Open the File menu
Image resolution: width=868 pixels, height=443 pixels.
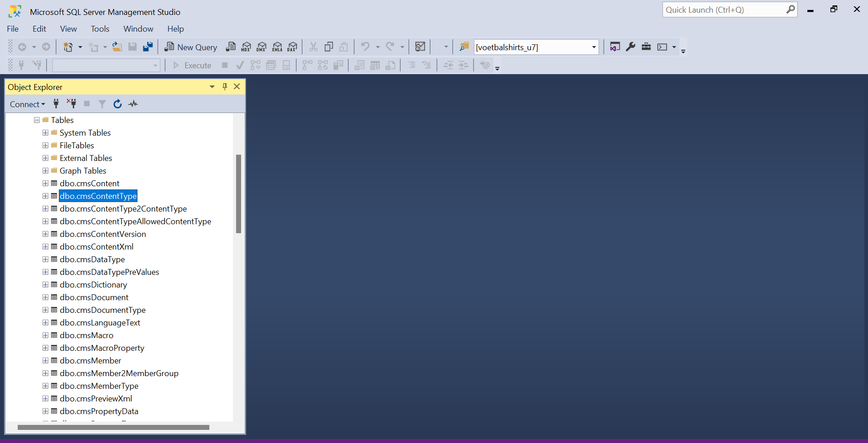[x=13, y=29]
